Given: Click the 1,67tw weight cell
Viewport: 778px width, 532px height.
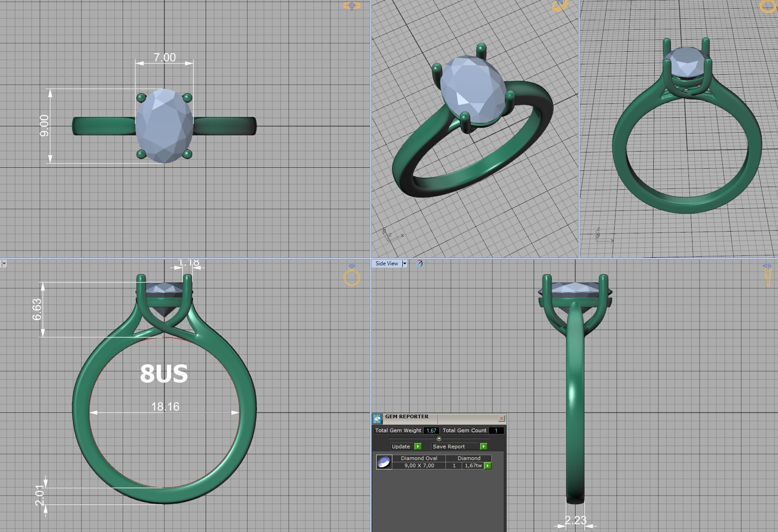Looking at the screenshot, I should (x=473, y=465).
